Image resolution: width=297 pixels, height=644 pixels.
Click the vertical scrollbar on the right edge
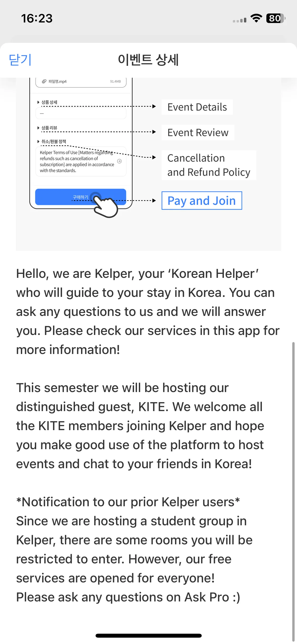coord(293,492)
